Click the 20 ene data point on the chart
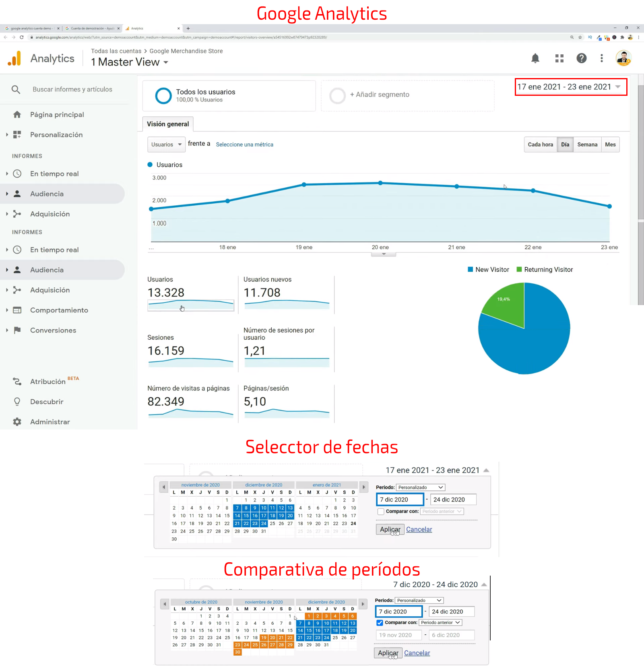The height and width of the screenshot is (671, 644). coord(380,183)
